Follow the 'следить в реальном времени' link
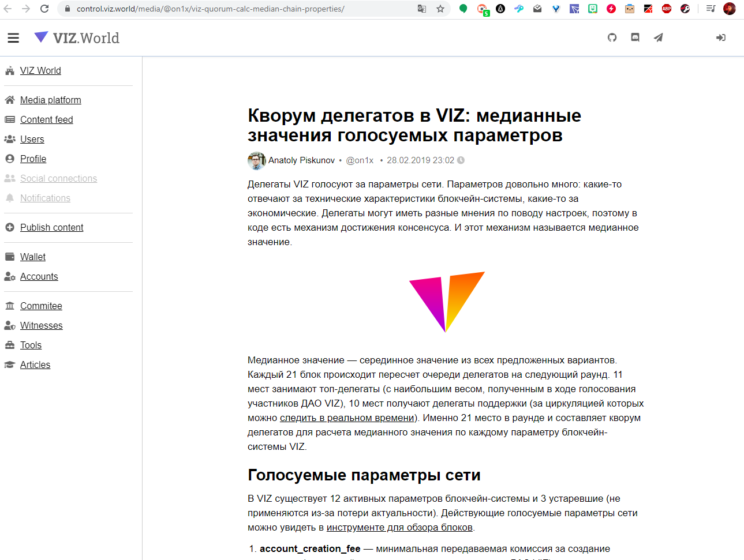The height and width of the screenshot is (560, 744). point(347,418)
